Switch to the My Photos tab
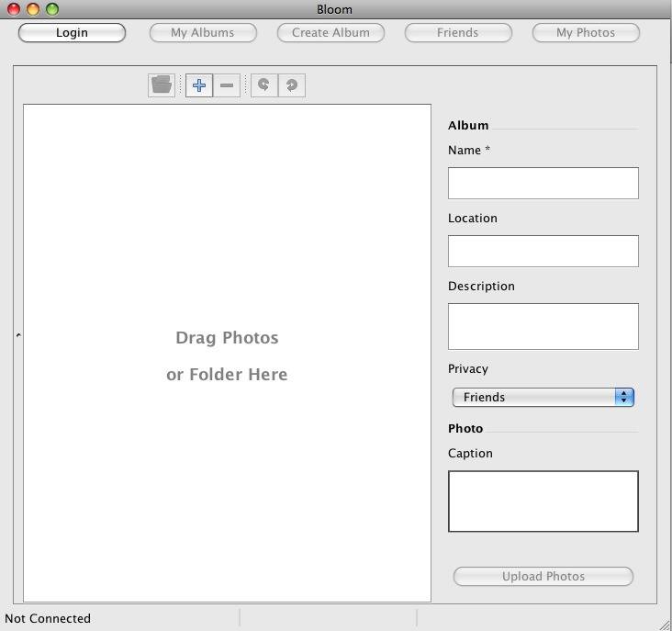Viewport: 672px width, 631px height. [586, 32]
